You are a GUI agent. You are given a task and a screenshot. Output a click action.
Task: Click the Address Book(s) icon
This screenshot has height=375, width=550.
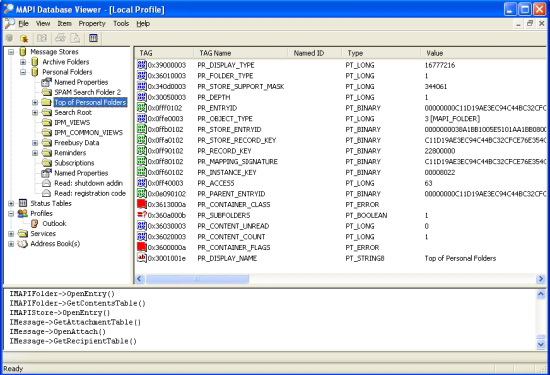(x=23, y=244)
